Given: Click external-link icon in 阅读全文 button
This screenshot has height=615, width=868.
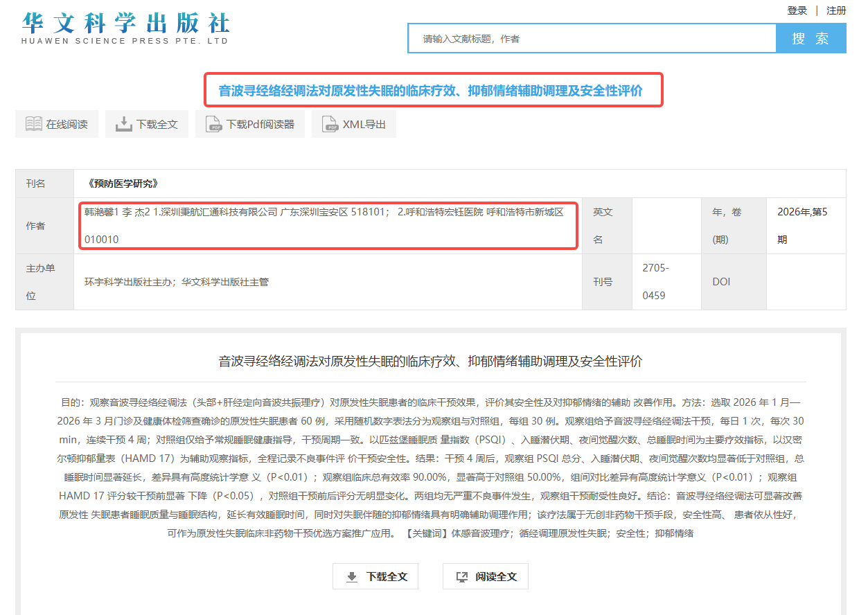Looking at the screenshot, I should coord(462,576).
